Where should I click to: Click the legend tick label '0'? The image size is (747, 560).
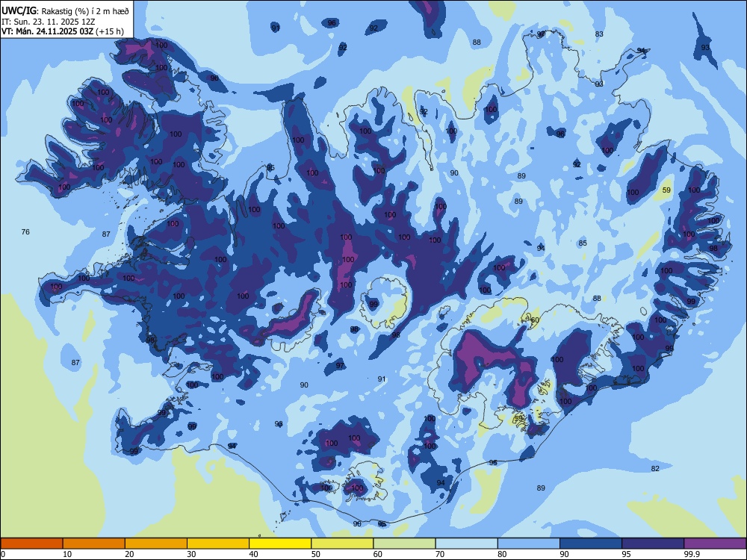pos(3,554)
